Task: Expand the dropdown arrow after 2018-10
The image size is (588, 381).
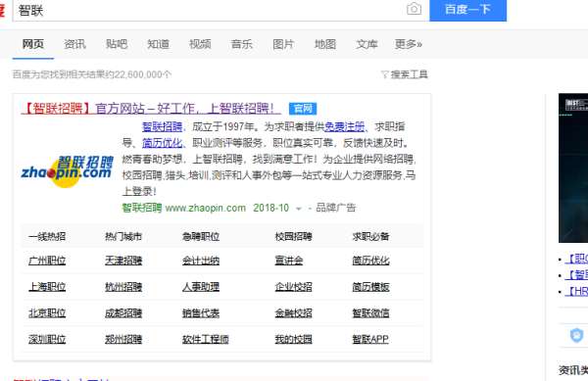Action: 299,209
